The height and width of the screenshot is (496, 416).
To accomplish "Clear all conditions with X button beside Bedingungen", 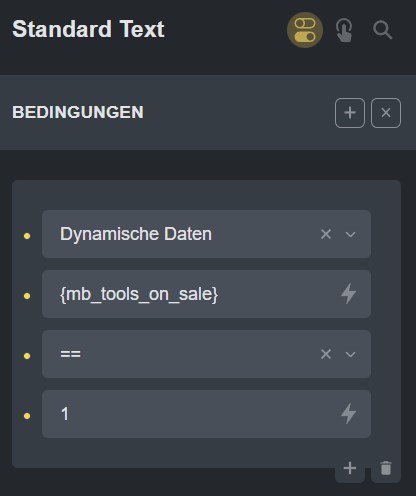I will click(x=386, y=113).
